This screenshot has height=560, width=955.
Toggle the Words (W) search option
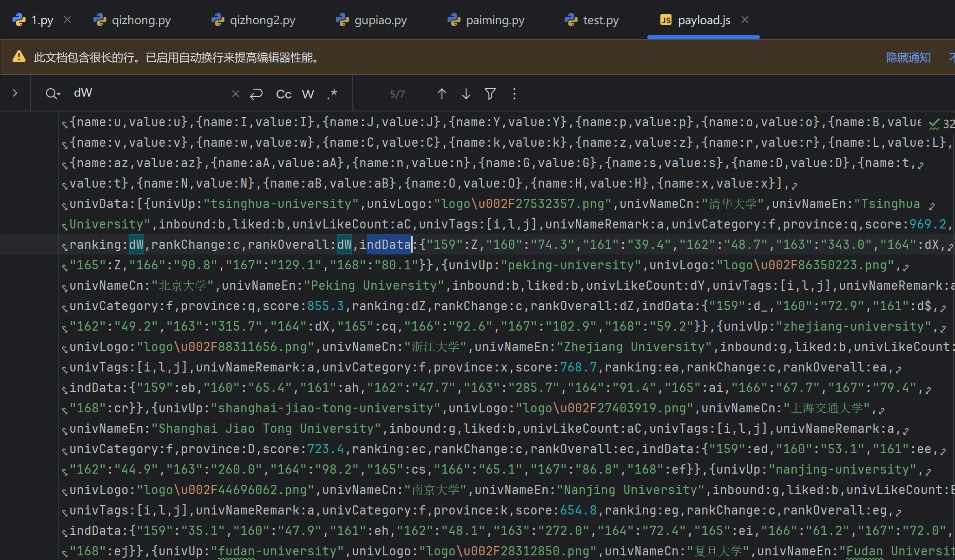pos(308,94)
